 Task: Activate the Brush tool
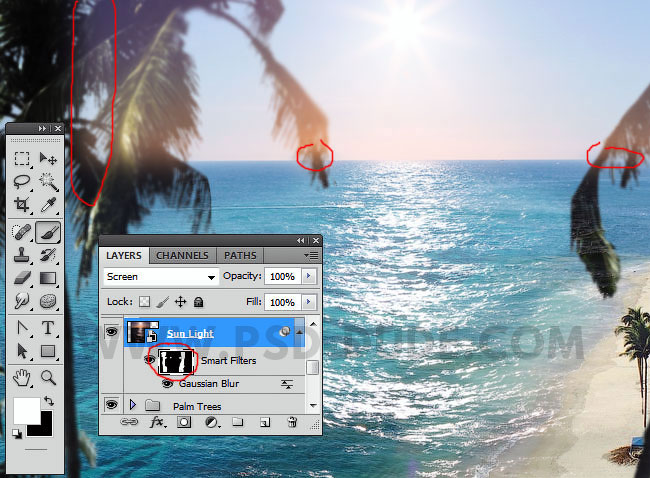tap(47, 230)
